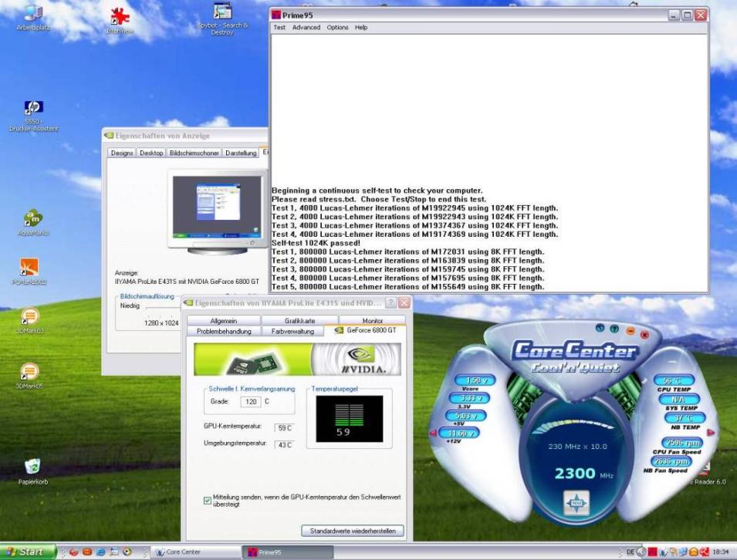Open the Arbeitsplatz desktop icon

pos(33,17)
